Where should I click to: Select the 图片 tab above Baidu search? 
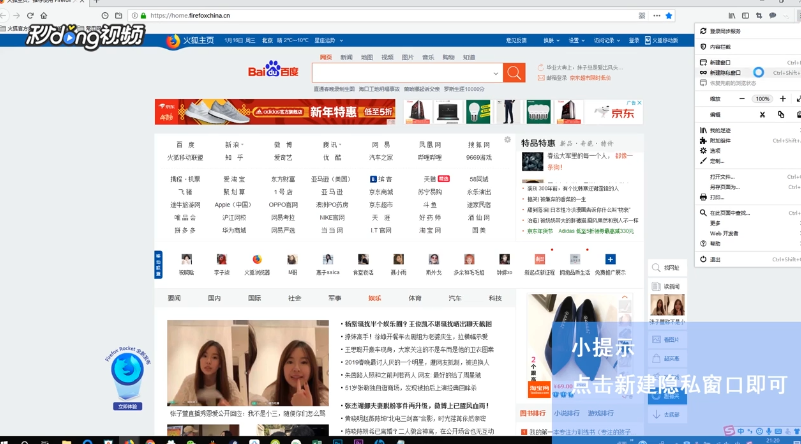(408, 57)
